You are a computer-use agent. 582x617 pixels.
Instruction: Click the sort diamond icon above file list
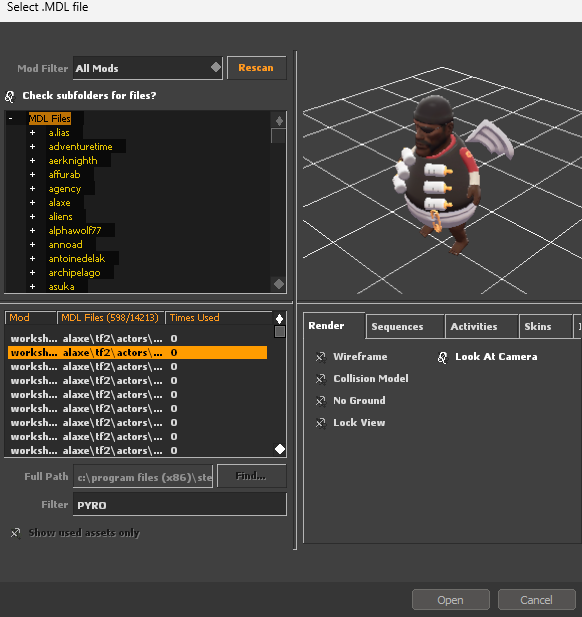[279, 319]
